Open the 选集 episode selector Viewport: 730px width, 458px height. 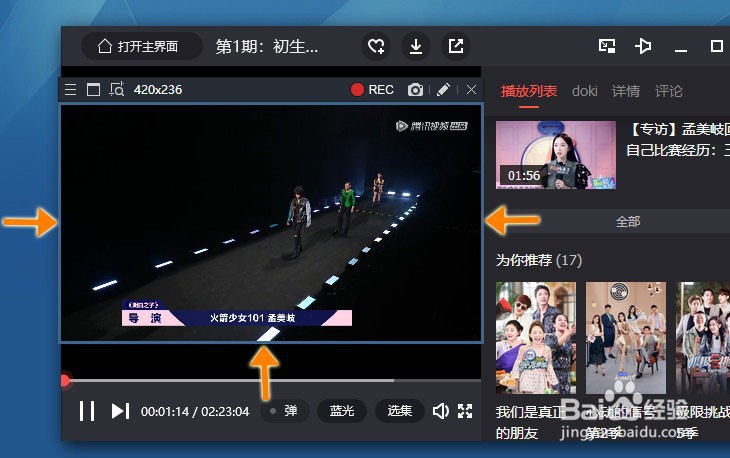399,411
